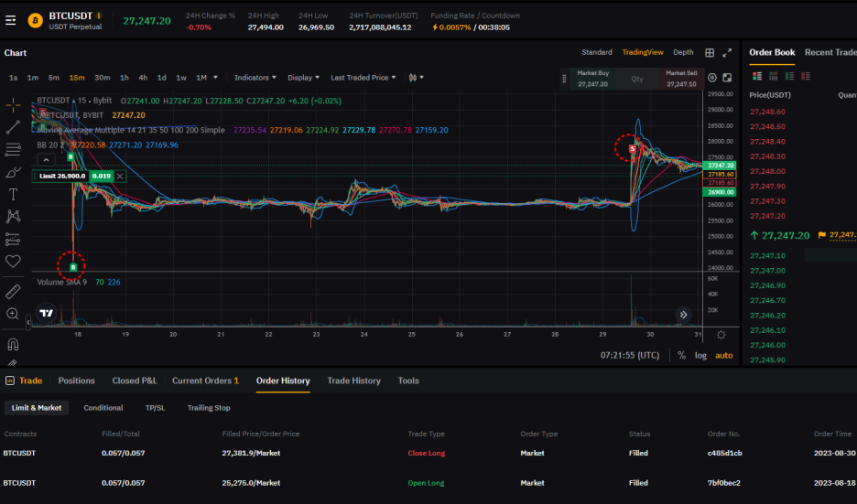Toggle auto scale on price axis
857x504 pixels.
[x=723, y=355]
